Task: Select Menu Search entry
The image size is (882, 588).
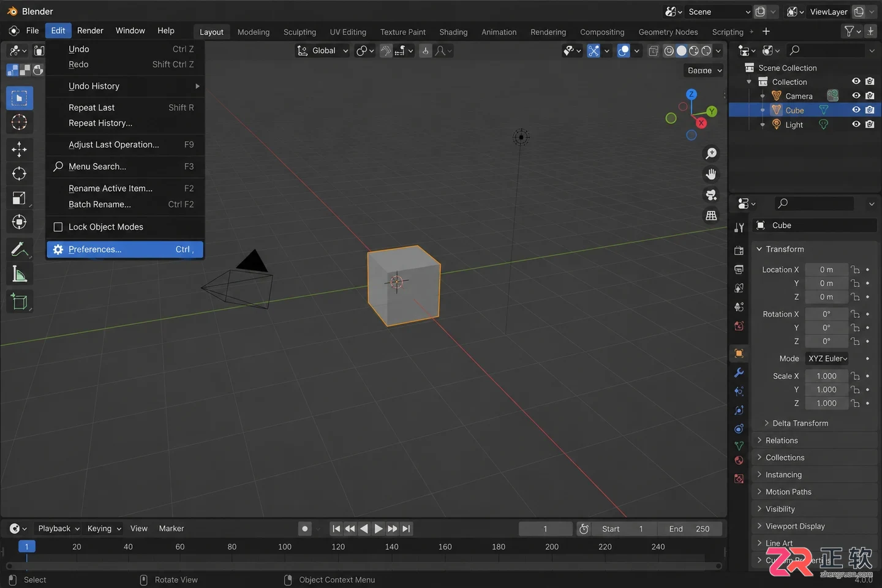Action: 125,167
